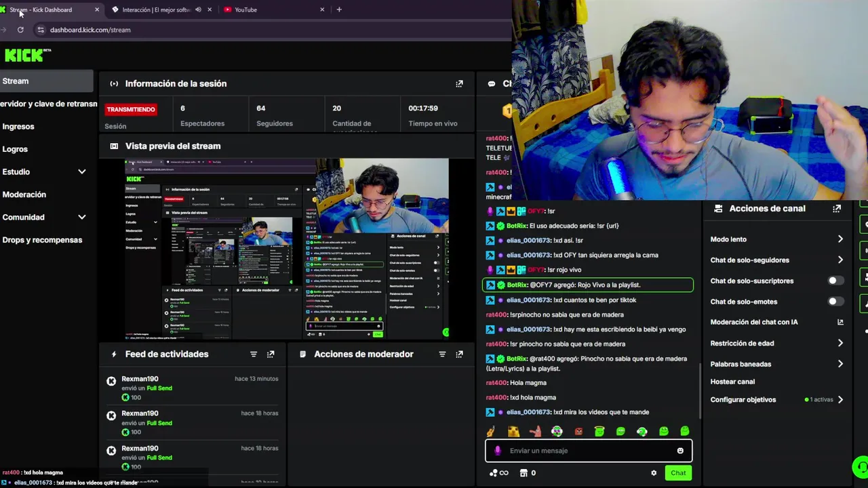Open Palabras baneadas options chevron
Viewport: 868px width, 488px height.
pos(840,364)
